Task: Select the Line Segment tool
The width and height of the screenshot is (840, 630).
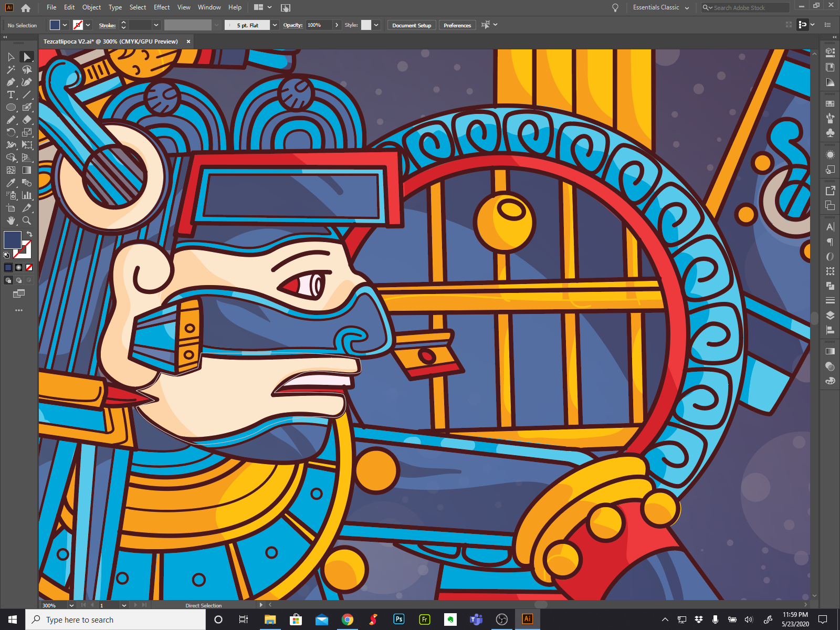Action: (27, 94)
